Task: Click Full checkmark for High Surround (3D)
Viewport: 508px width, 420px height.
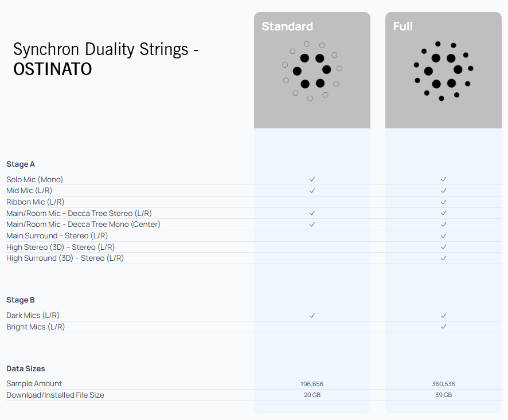Action: coord(443,258)
